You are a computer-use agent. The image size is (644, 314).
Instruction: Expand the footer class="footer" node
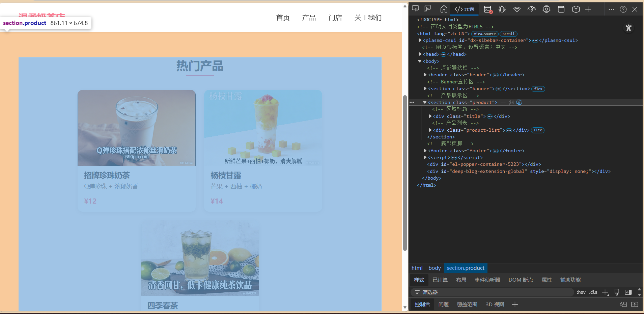[x=425, y=151]
